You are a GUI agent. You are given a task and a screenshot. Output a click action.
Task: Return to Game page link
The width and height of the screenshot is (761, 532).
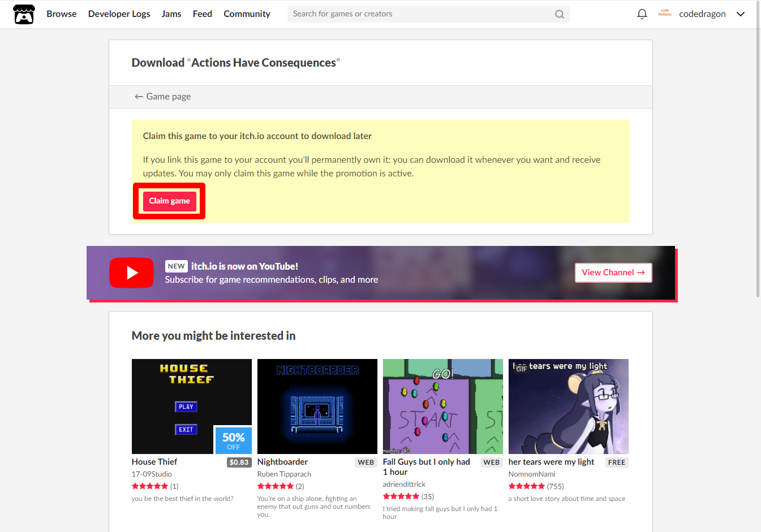(x=162, y=97)
